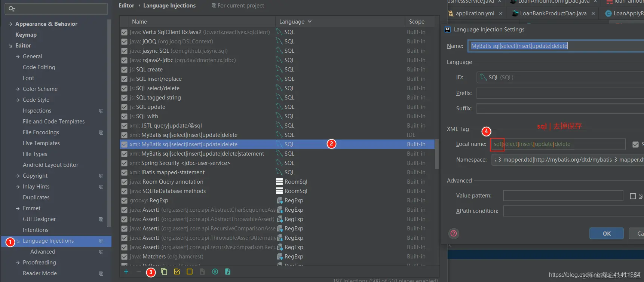Toggle checkbox for js: SQL create injection
This screenshot has width=644, height=282.
click(x=125, y=70)
